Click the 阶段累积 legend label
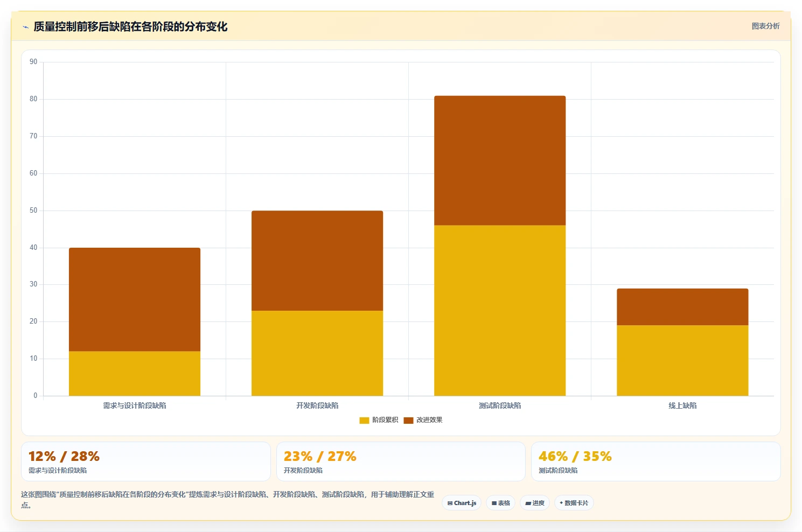 pyautogui.click(x=385, y=420)
